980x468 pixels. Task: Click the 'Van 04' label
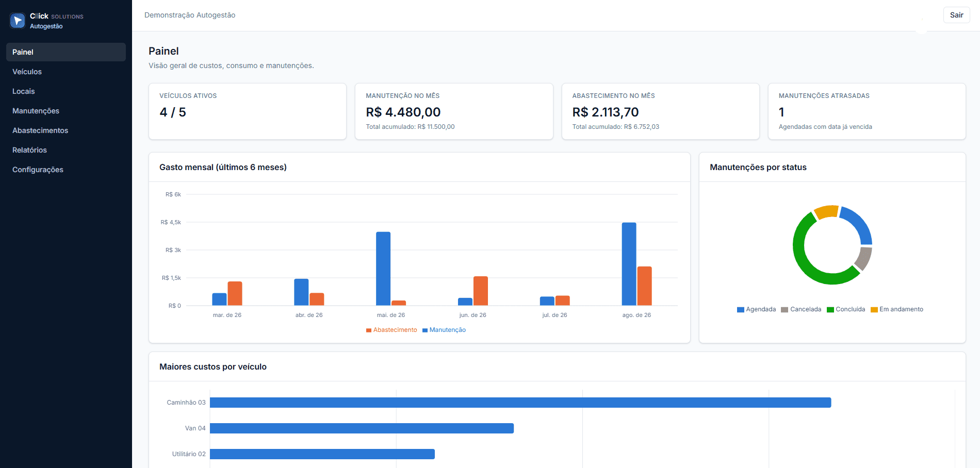point(195,428)
